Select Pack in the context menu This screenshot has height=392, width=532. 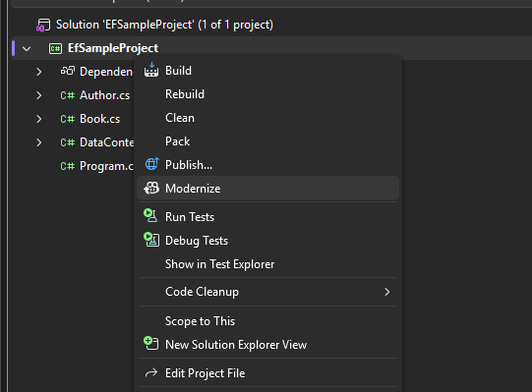coord(267,141)
